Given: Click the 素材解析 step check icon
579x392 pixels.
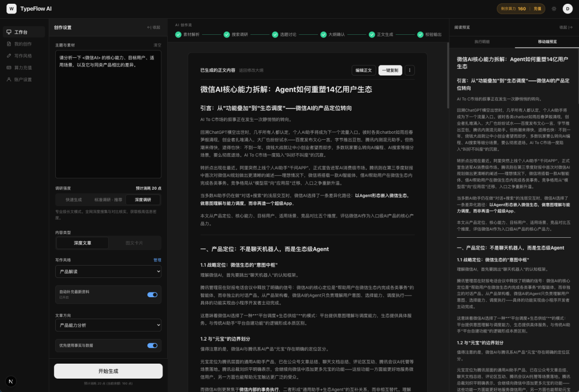Looking at the screenshot, I should (179, 34).
